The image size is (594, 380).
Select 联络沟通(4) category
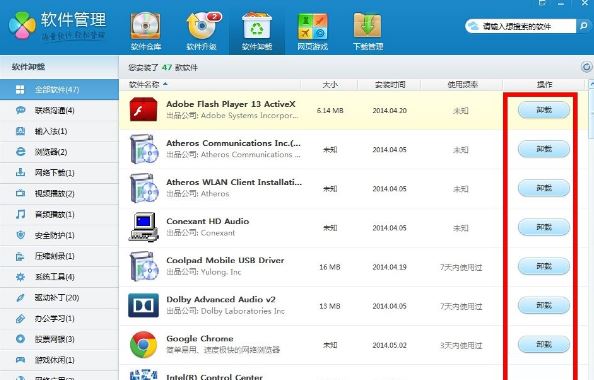(x=59, y=110)
